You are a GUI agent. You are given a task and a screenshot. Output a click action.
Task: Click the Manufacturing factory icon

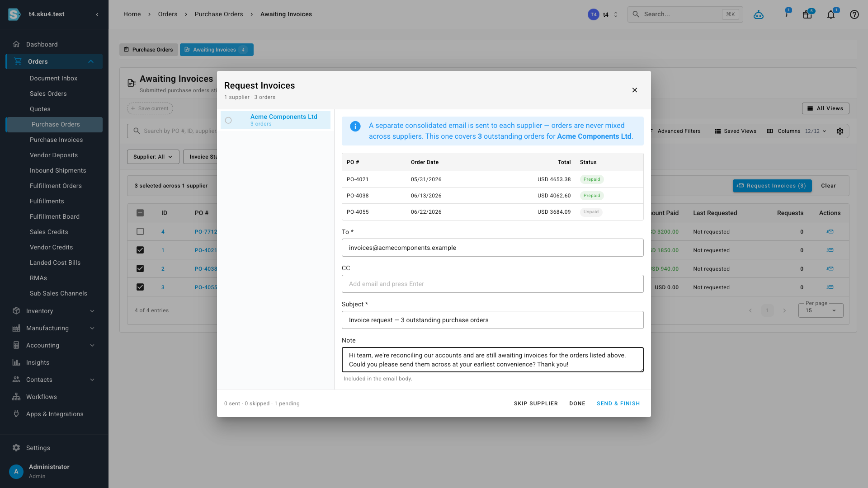point(16,328)
